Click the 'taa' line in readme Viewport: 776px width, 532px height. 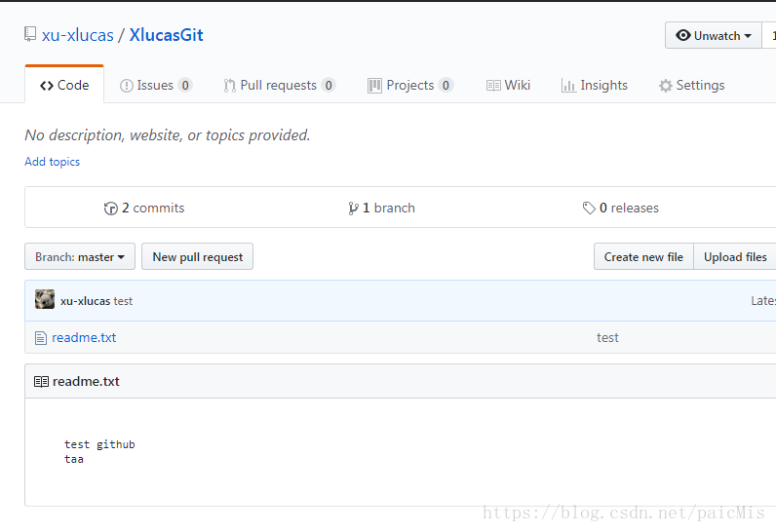coord(74,459)
